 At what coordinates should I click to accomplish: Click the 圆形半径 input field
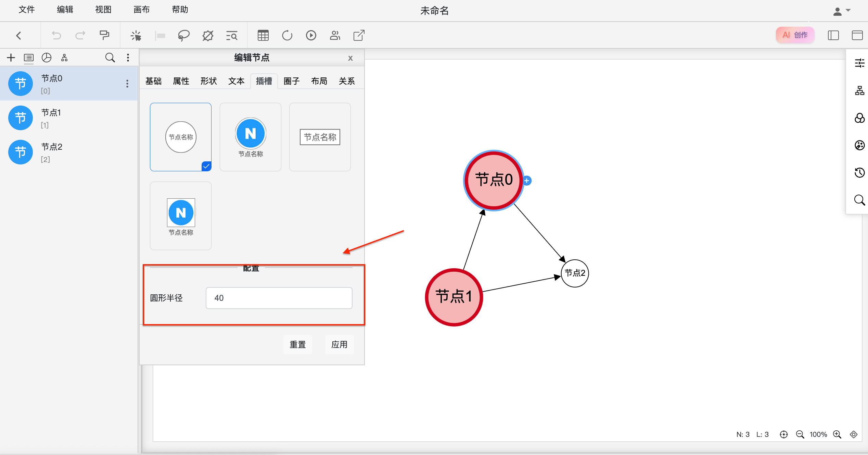[x=279, y=298]
